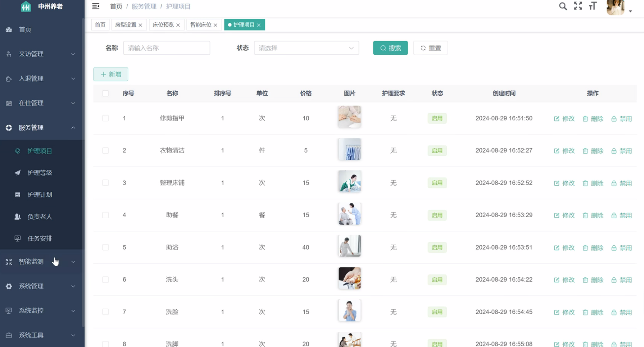Toggle fullscreen mode icon

point(578,6)
